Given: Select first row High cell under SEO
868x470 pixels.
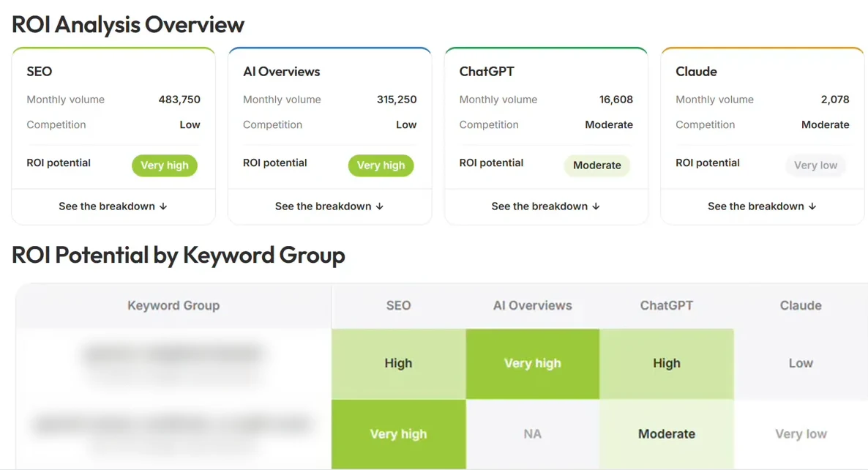Looking at the screenshot, I should pyautogui.click(x=399, y=364).
